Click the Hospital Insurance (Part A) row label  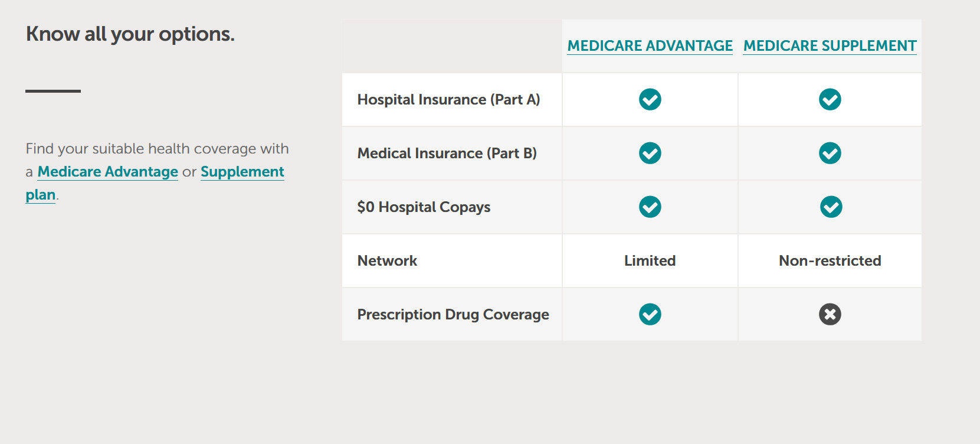448,100
